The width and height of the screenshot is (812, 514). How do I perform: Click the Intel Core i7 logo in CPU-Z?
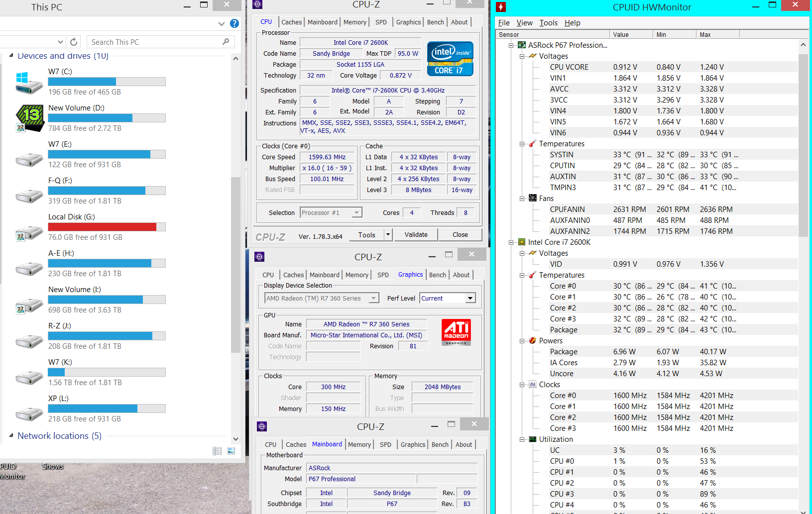point(450,59)
